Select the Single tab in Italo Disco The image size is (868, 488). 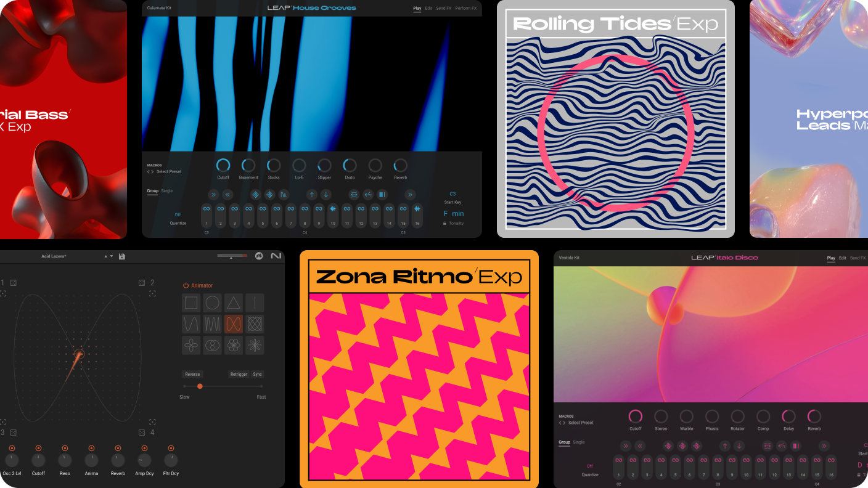point(579,442)
